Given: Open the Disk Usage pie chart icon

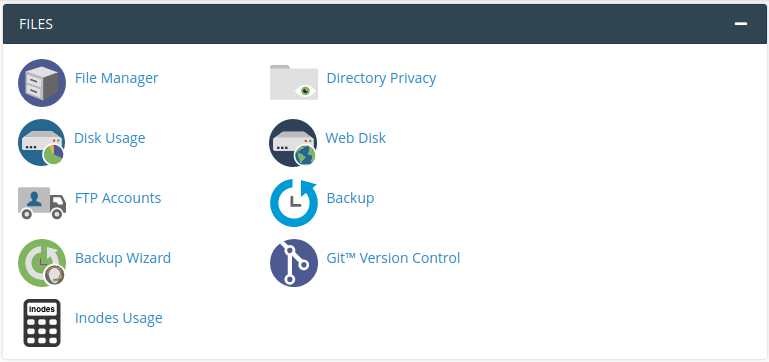Looking at the screenshot, I should click(42, 143).
